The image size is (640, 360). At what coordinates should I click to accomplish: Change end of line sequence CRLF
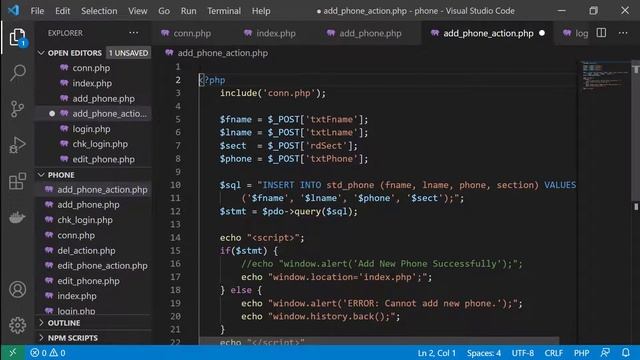(x=553, y=353)
